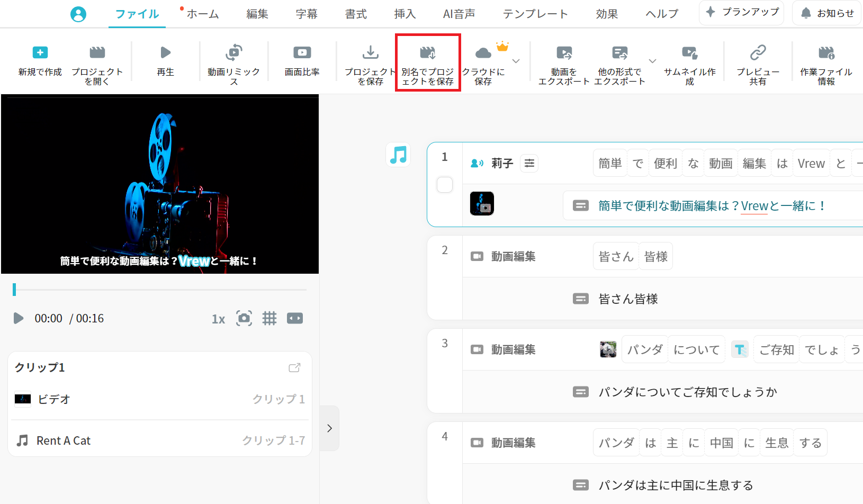Image resolution: width=863 pixels, height=504 pixels.
Task: Click the preview timeline progress bar
Action: [x=160, y=290]
